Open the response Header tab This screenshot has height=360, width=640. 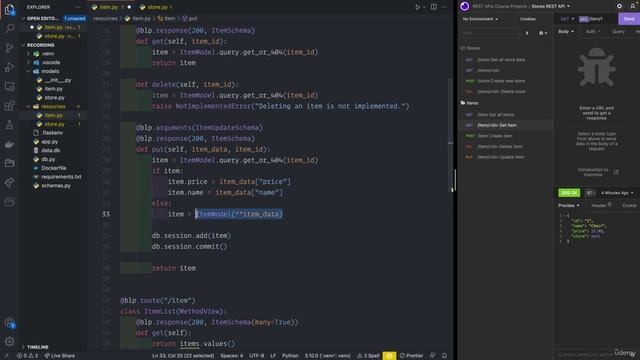click(601, 205)
